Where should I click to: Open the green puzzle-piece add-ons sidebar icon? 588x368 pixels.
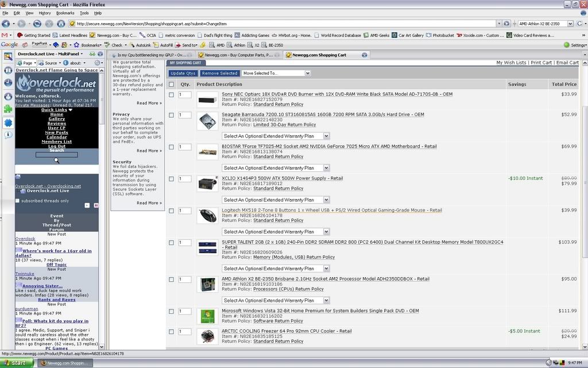pos(8,109)
